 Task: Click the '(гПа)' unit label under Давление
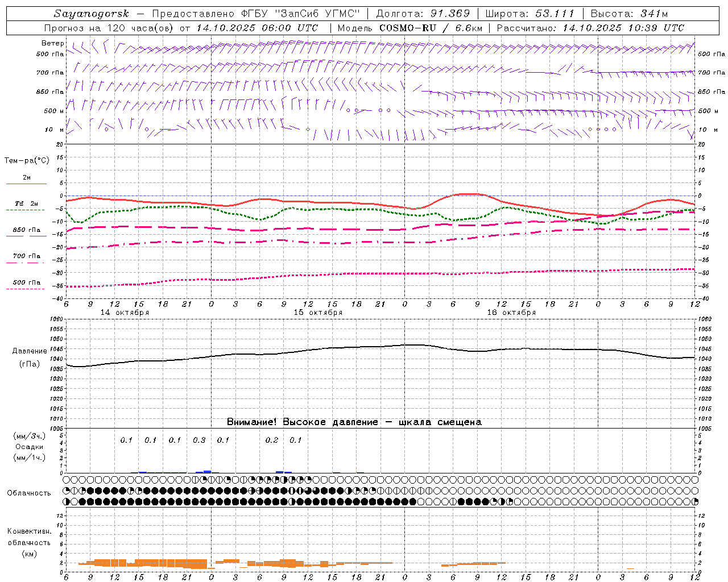(x=30, y=364)
